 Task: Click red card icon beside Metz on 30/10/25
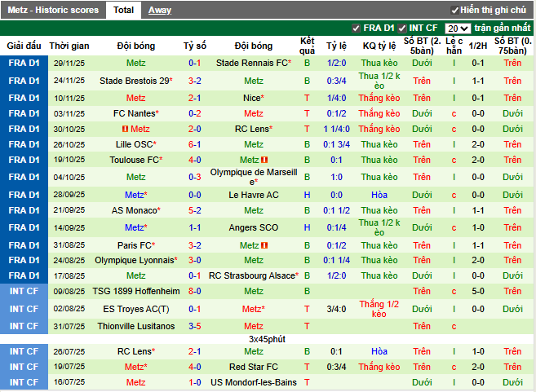click(125, 129)
